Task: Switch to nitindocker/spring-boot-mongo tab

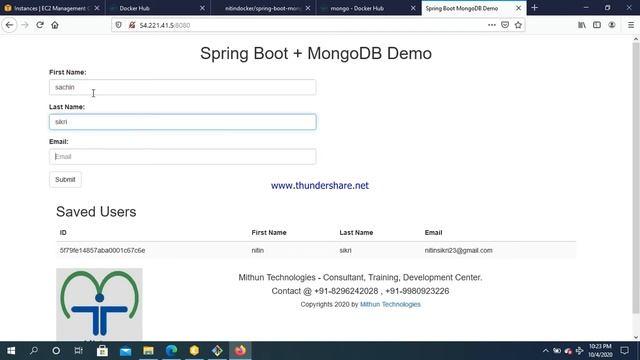Action: click(263, 8)
